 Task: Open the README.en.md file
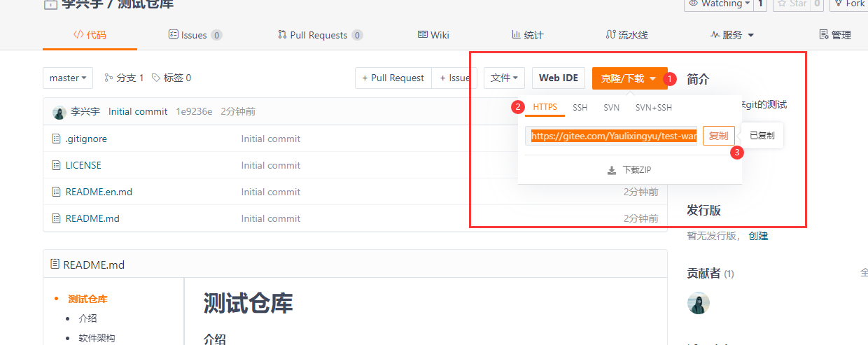[99, 192]
